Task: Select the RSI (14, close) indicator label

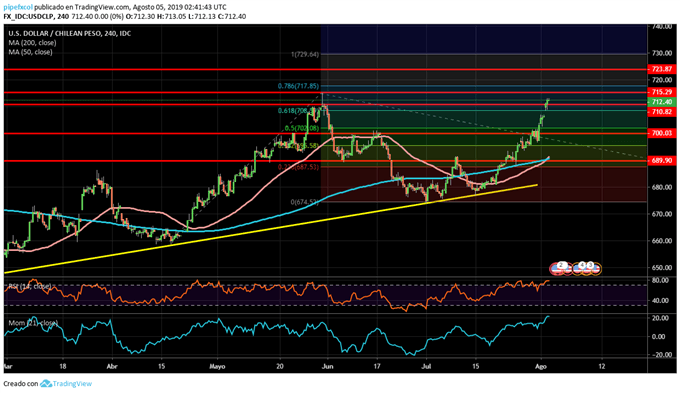Action: (30, 286)
